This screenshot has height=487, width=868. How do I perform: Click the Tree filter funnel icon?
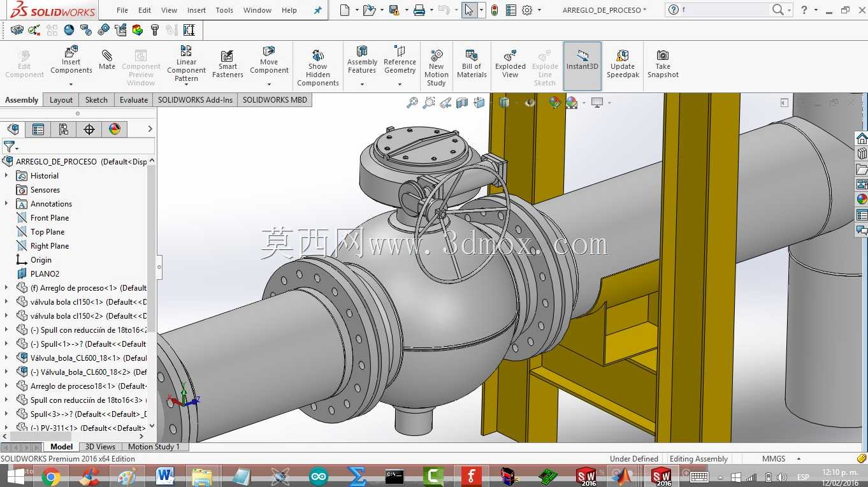point(8,147)
